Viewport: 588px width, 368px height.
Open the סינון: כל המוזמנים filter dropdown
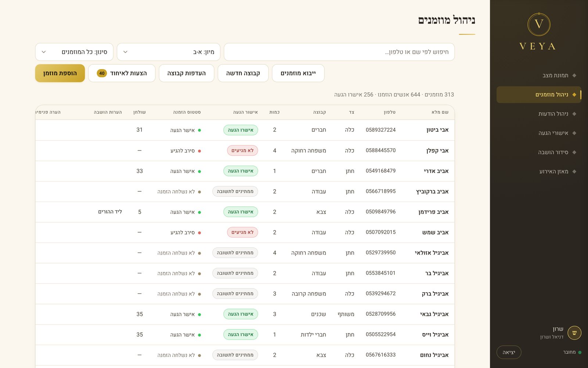[74, 52]
